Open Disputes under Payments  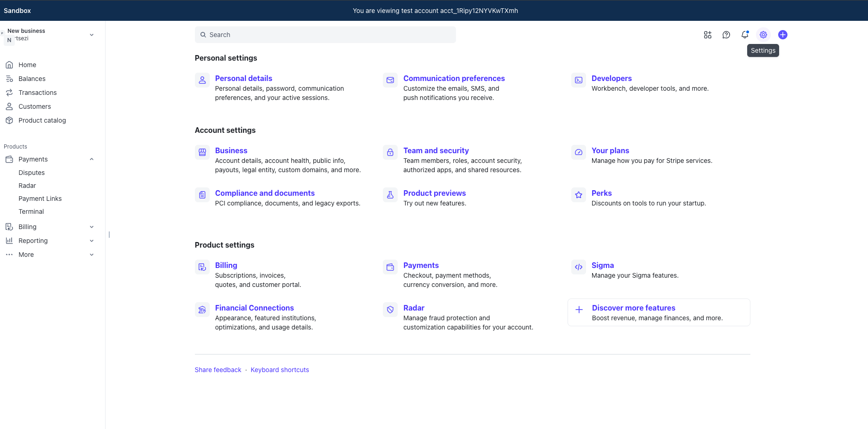31,173
